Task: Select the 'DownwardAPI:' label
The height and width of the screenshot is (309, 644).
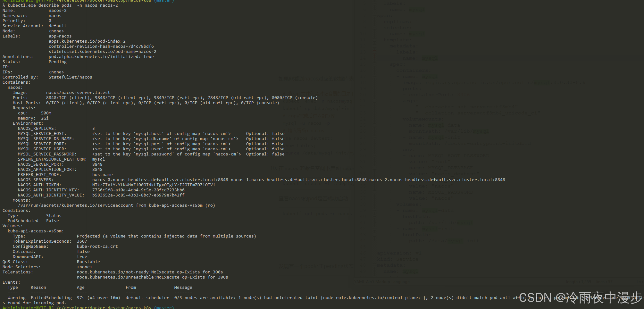Action: click(28, 257)
